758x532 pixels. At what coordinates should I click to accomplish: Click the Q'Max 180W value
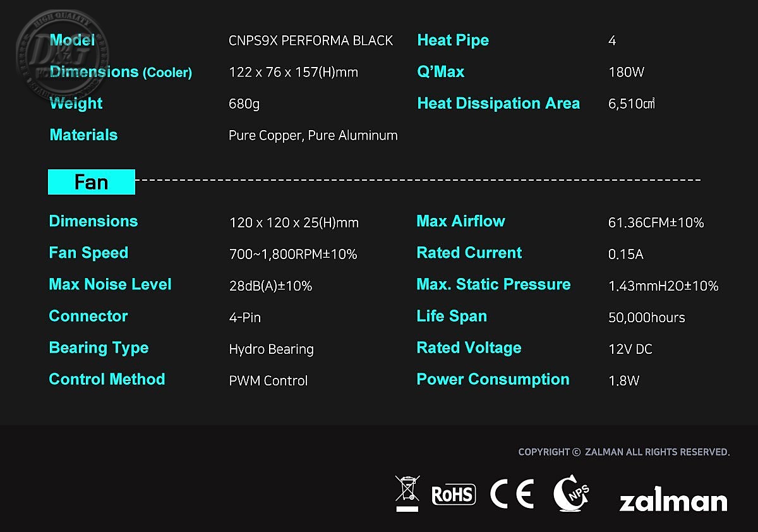point(626,72)
